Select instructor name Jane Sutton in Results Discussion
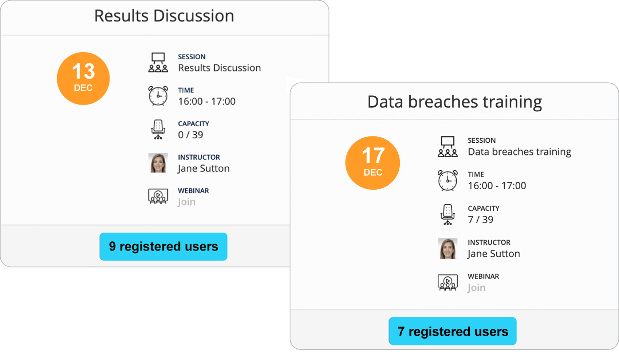The width and height of the screenshot is (619, 364). point(204,169)
